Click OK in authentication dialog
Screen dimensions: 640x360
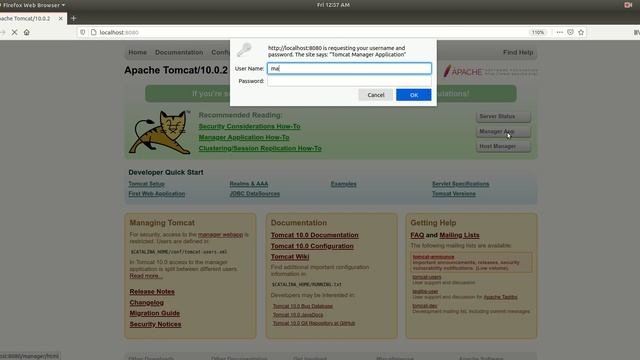(x=413, y=95)
